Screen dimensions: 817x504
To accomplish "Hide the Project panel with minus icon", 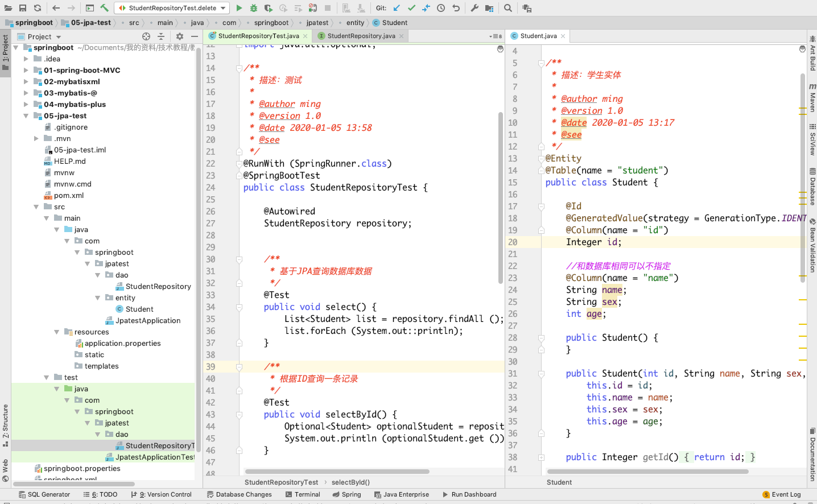I will coord(195,36).
